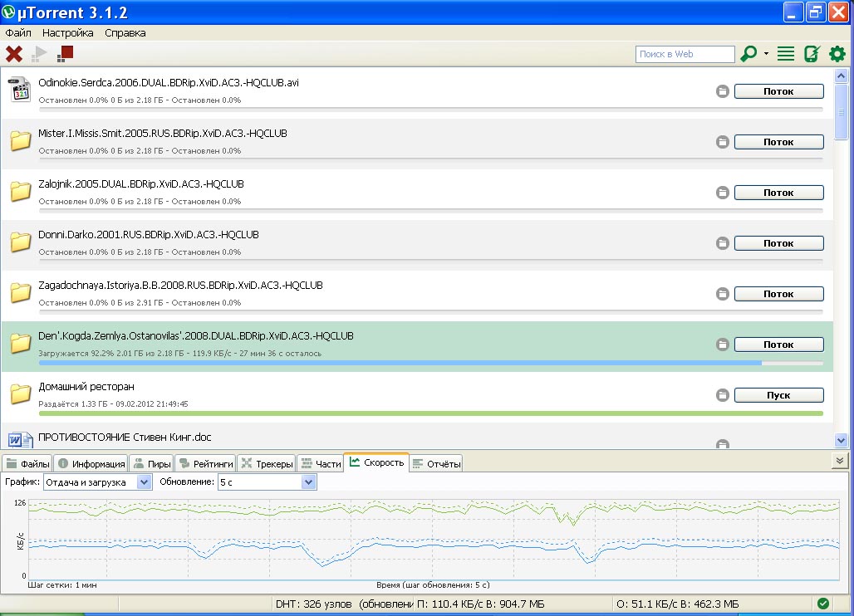Click round grey button in Odinokie.Serdca row
854x616 pixels.
coord(722,91)
